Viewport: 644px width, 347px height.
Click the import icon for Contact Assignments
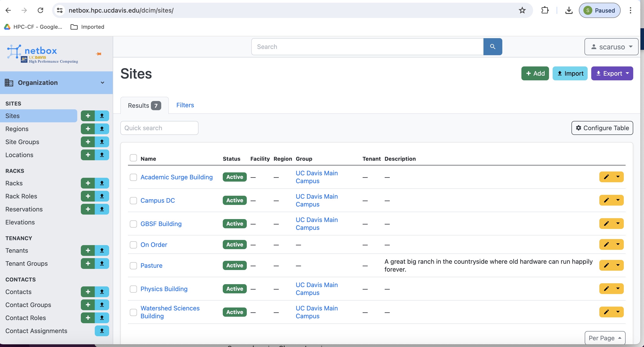[102, 331]
